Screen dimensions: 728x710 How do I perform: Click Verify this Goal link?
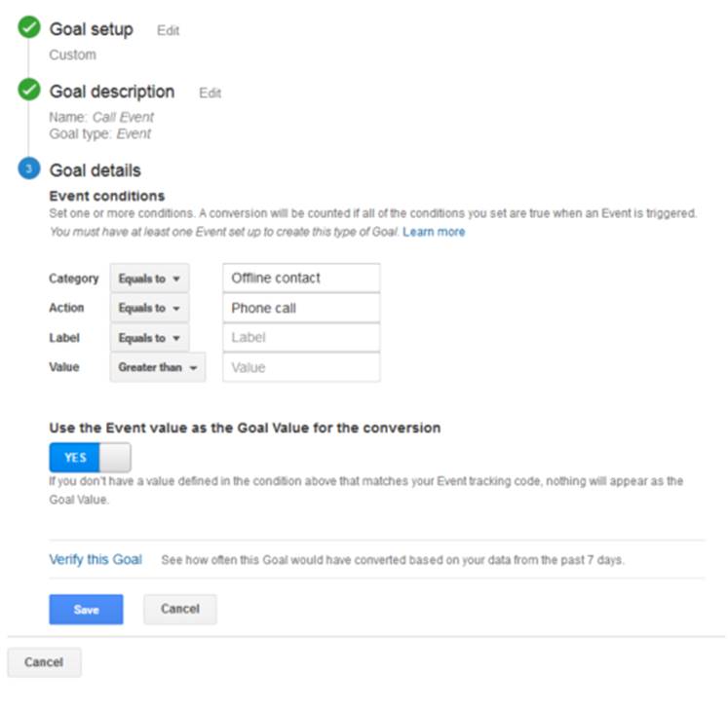pyautogui.click(x=96, y=560)
